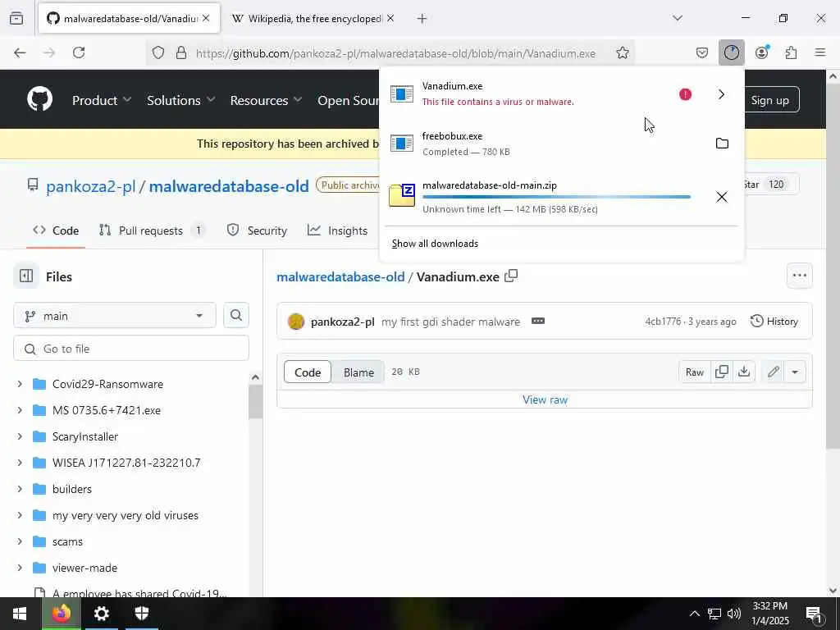
Task: Click Show all downloads
Action: 435,243
